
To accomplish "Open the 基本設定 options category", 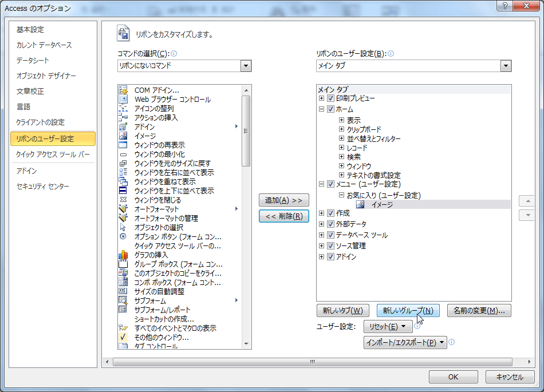I will coord(30,29).
